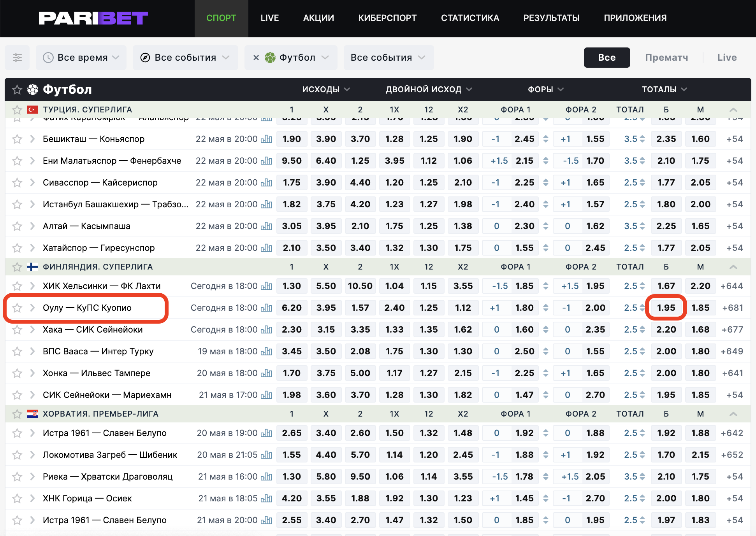756x536 pixels.
Task: Open the ФОРЫ column dropdown
Action: coord(545,89)
